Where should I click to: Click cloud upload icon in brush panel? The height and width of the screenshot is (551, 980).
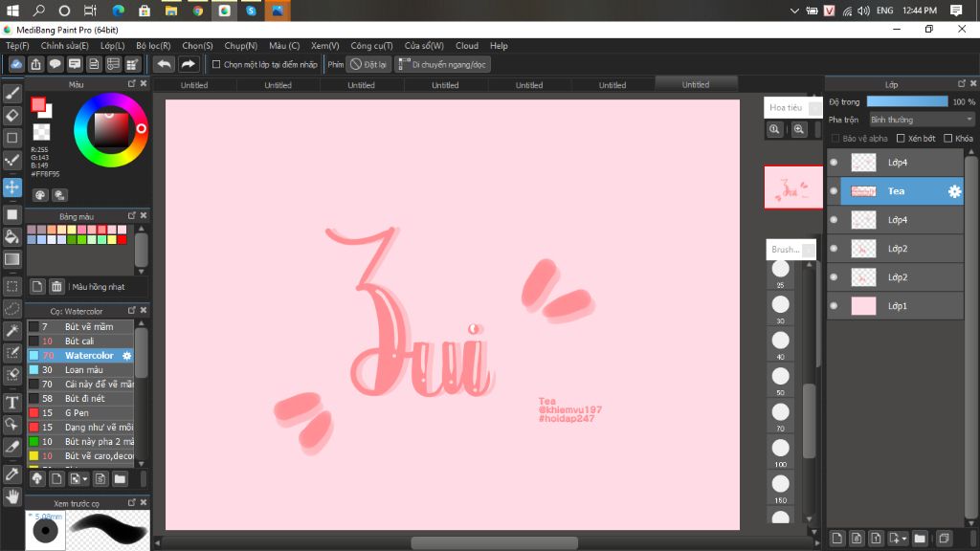point(37,479)
